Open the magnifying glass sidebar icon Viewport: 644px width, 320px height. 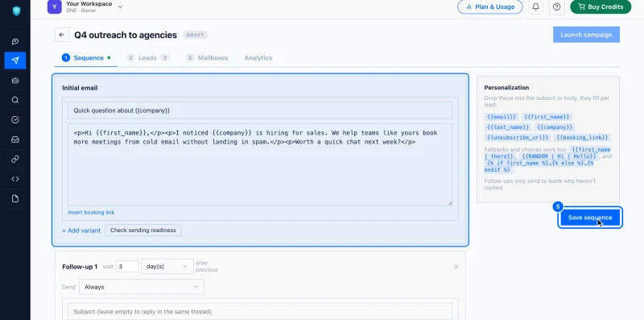click(15, 100)
